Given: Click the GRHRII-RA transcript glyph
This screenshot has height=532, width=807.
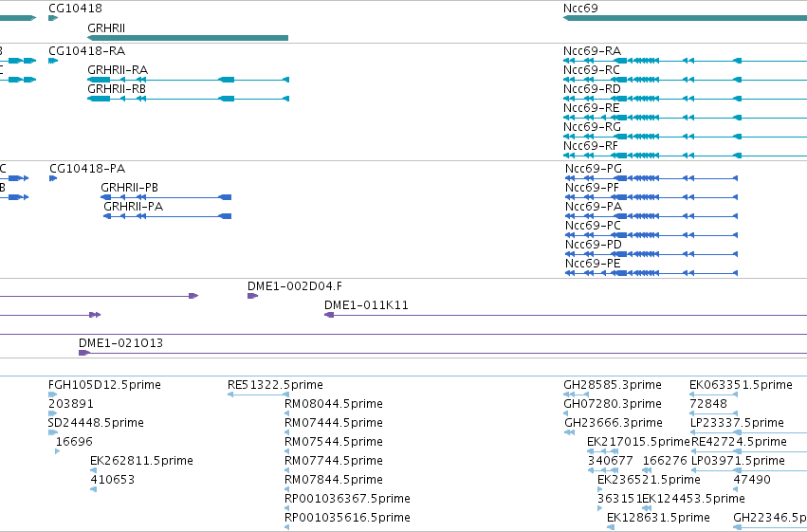Looking at the screenshot, I should click(x=189, y=80).
